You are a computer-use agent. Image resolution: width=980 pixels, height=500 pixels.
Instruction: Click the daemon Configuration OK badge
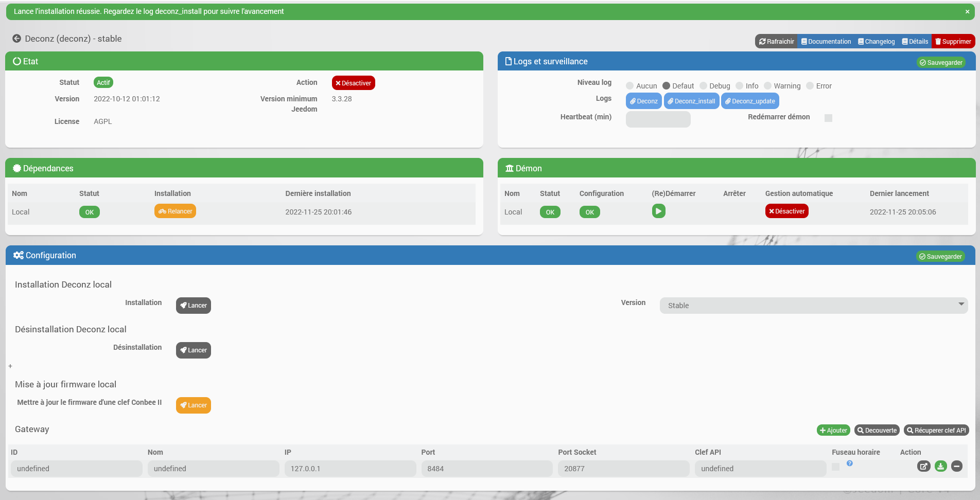click(590, 212)
